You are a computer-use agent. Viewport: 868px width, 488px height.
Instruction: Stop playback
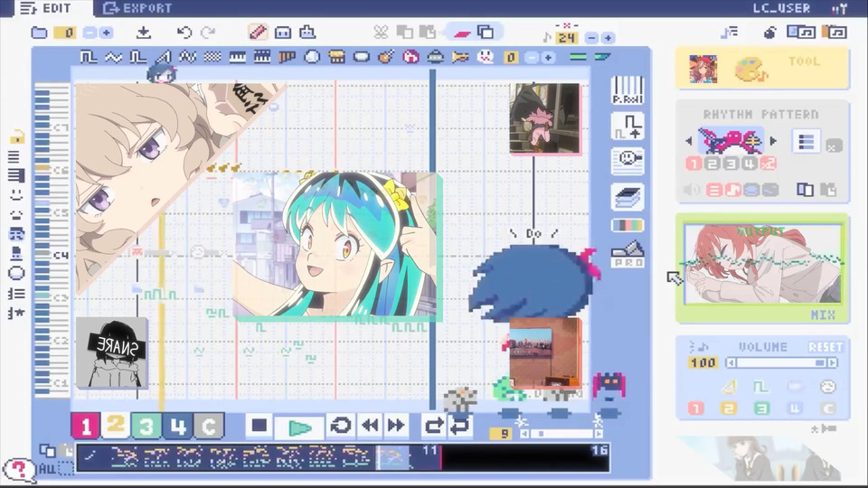click(x=259, y=426)
